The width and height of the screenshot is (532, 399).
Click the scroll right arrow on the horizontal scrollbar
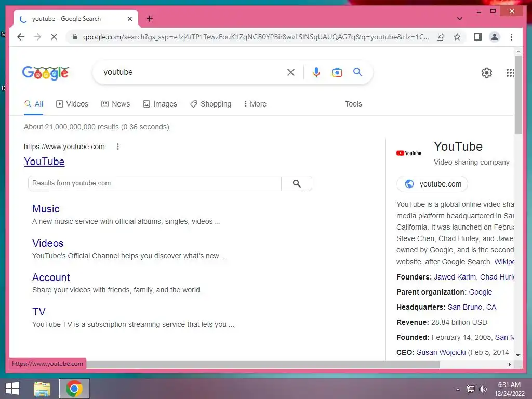(x=509, y=364)
